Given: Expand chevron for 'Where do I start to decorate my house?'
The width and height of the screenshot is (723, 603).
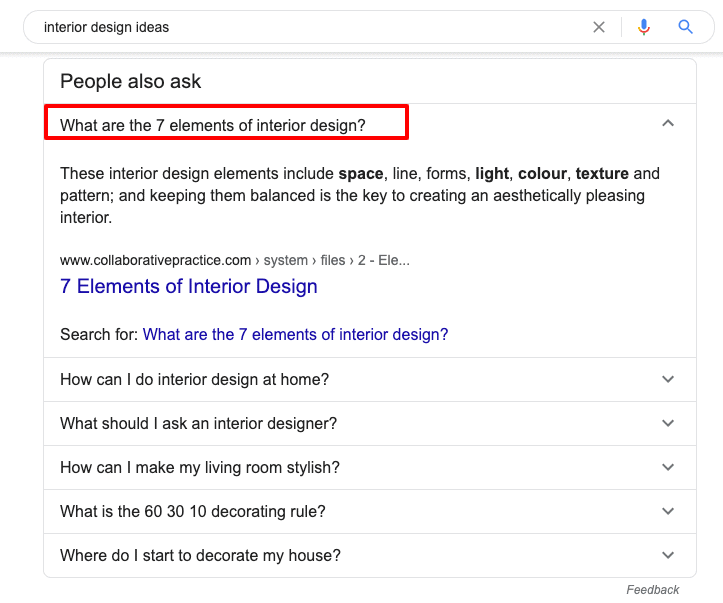Looking at the screenshot, I should tap(668, 555).
